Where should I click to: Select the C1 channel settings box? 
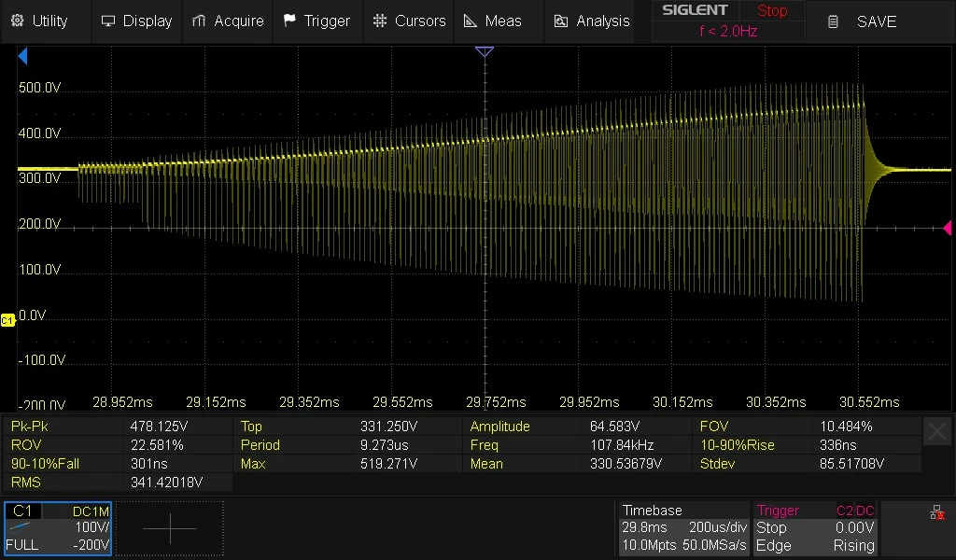point(58,527)
